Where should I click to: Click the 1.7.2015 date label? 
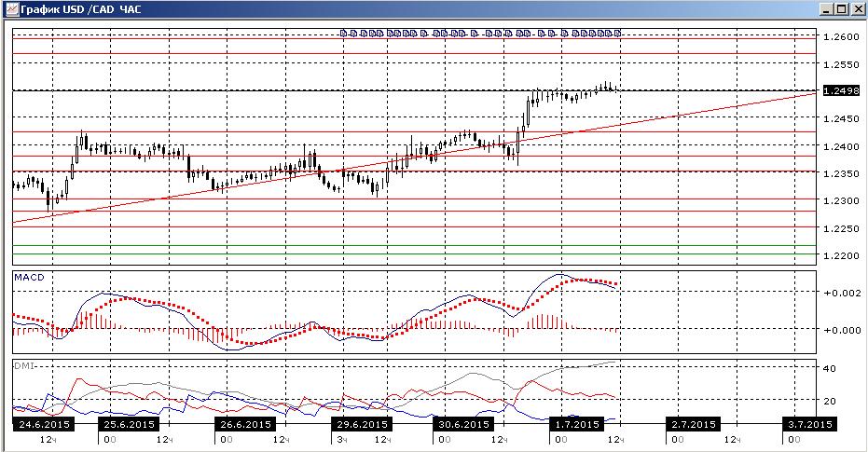(x=577, y=424)
